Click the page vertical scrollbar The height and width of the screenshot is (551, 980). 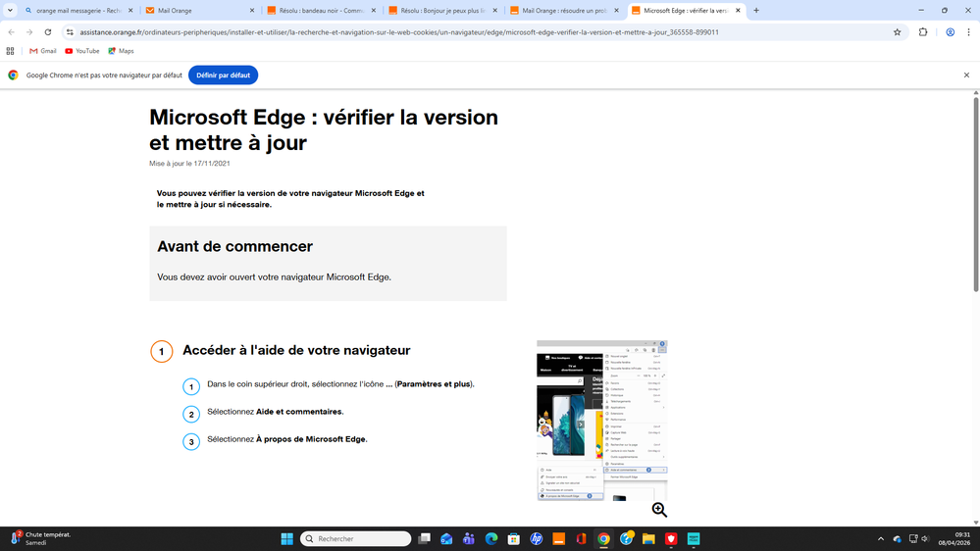coord(976,194)
